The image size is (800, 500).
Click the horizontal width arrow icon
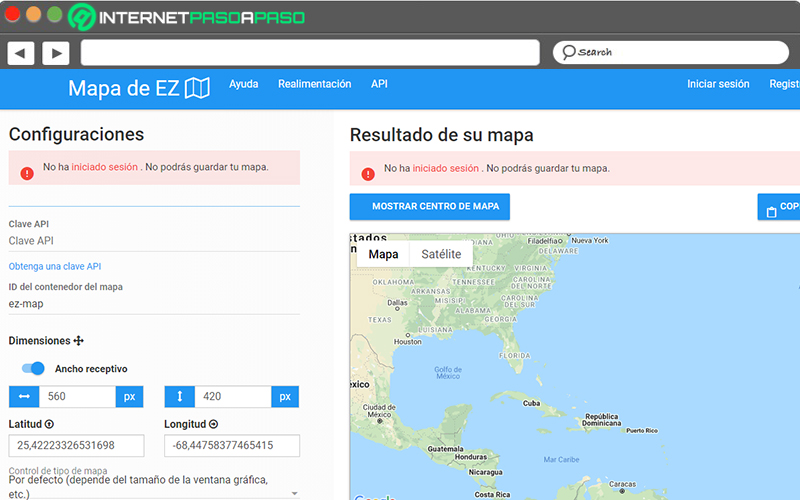(24, 396)
